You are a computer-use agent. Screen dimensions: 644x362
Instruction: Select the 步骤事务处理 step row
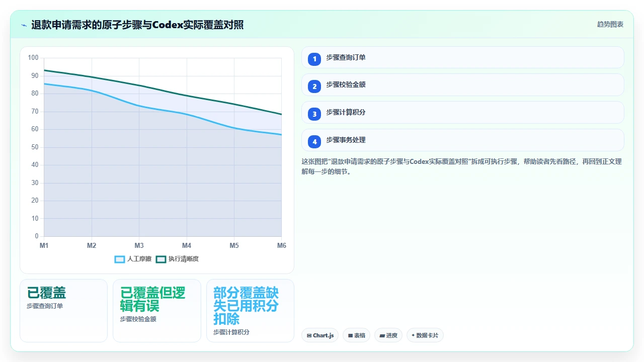(x=462, y=140)
